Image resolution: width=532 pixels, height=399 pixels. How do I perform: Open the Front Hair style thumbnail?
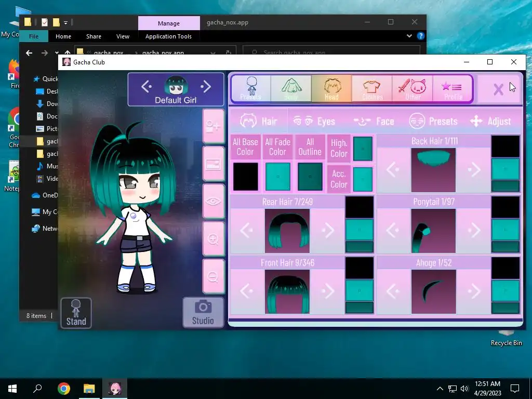(287, 292)
